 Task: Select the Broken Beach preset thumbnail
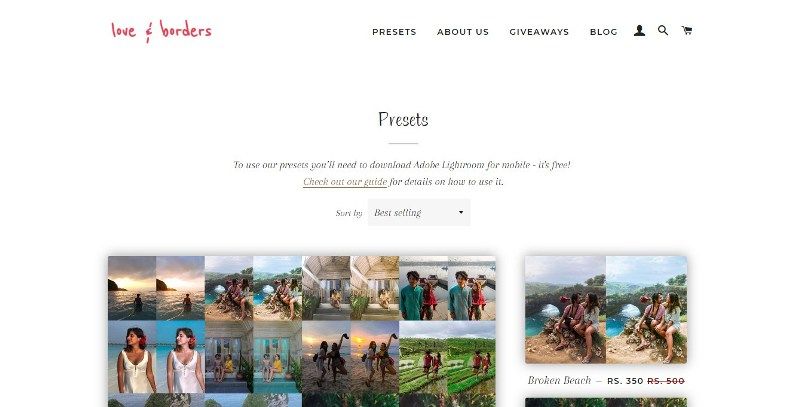[x=606, y=310]
